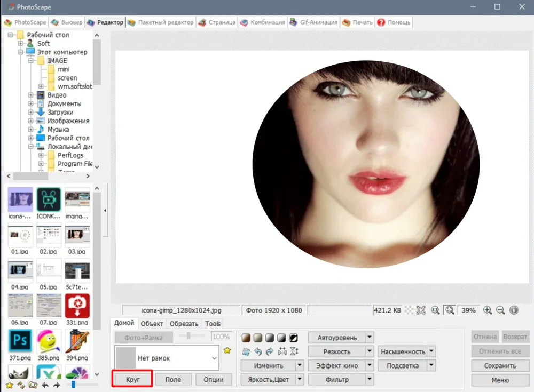Go back in folder history
The width and height of the screenshot is (534, 392).
pyautogui.click(x=45, y=385)
